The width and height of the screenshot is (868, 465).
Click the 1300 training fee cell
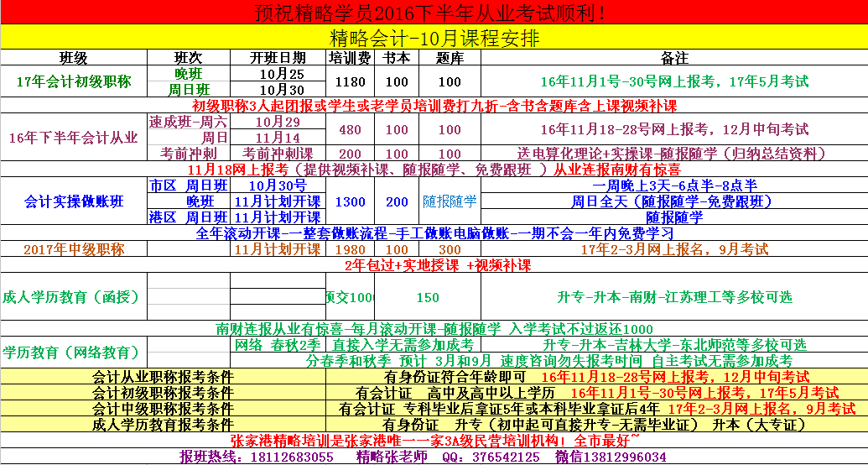tap(350, 201)
